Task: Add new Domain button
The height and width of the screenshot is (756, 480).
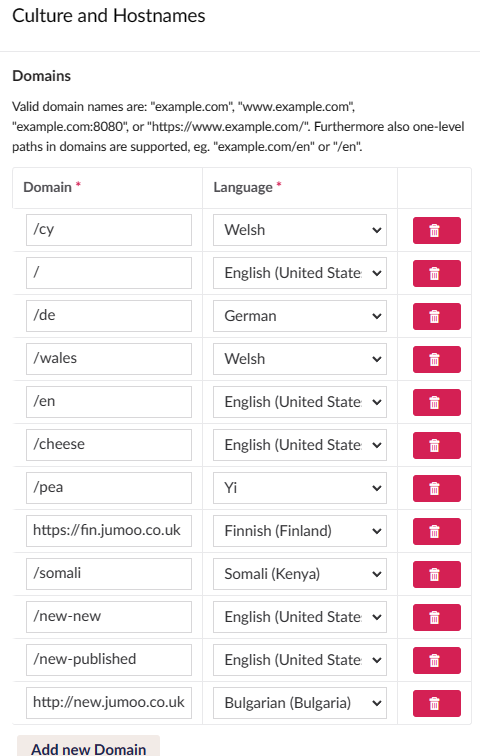Action: (88, 747)
